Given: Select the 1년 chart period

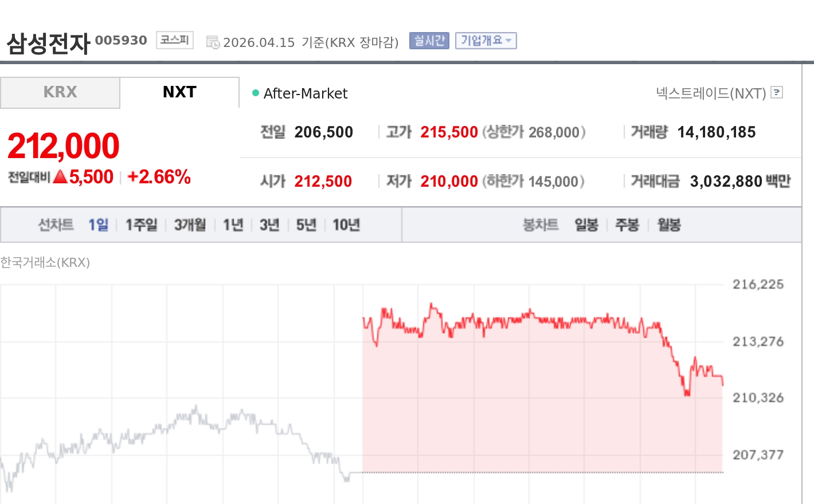Looking at the screenshot, I should point(232,225).
